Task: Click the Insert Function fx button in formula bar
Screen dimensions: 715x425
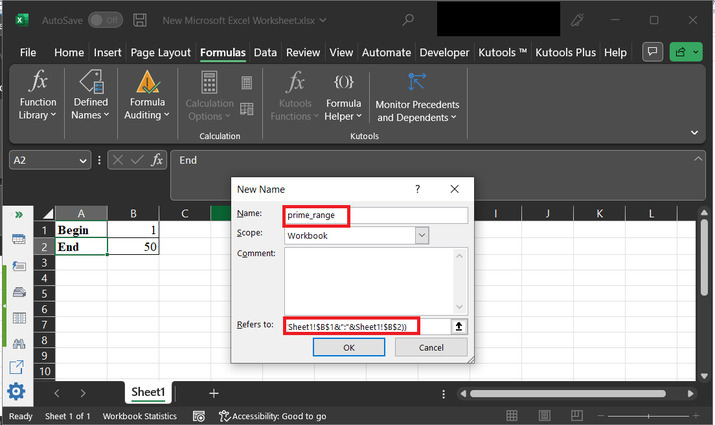Action: 157,160
